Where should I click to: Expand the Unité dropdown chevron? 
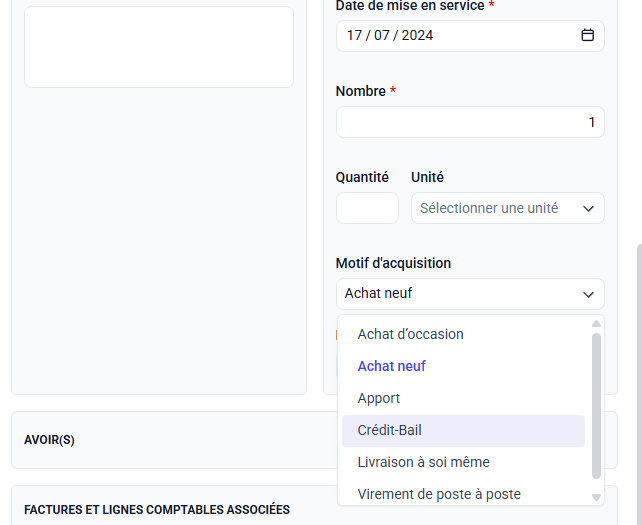588,208
